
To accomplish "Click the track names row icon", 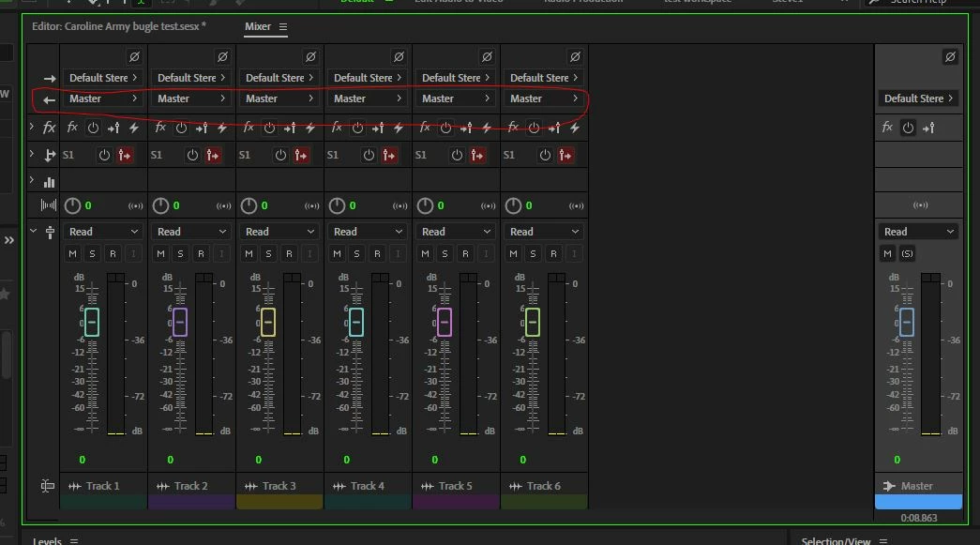I will pyautogui.click(x=48, y=486).
